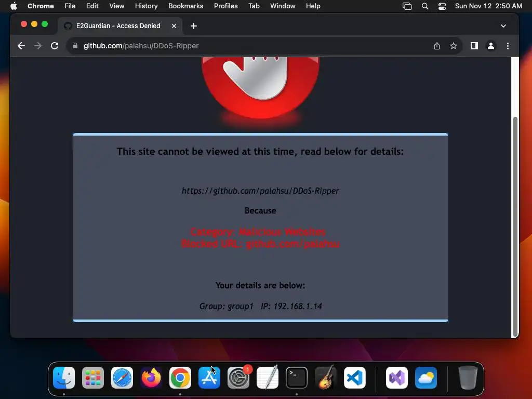The height and width of the screenshot is (399, 532).
Task: Open Launchpad from the dock
Action: [93, 378]
